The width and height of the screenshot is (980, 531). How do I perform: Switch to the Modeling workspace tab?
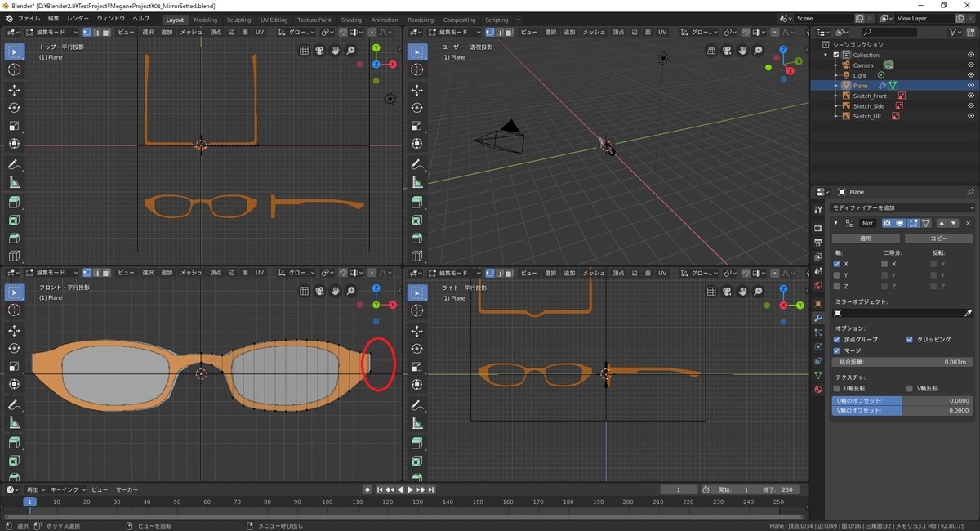coord(206,20)
